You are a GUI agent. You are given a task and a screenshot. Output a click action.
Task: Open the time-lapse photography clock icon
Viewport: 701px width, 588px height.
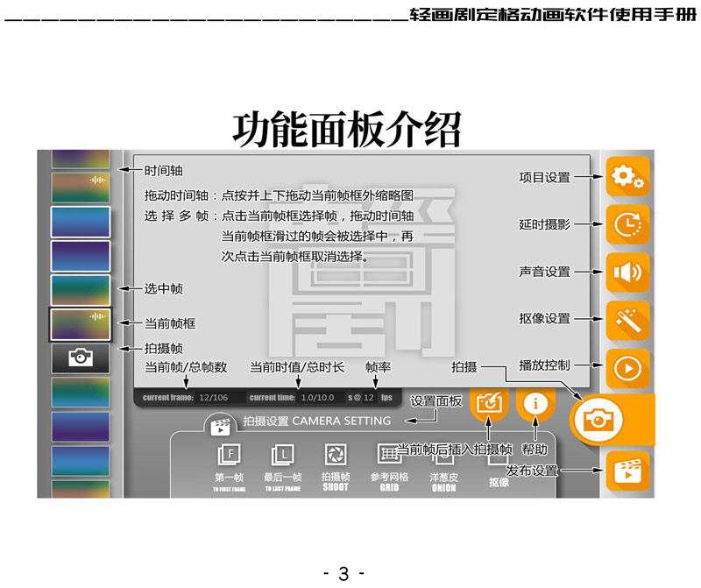627,225
